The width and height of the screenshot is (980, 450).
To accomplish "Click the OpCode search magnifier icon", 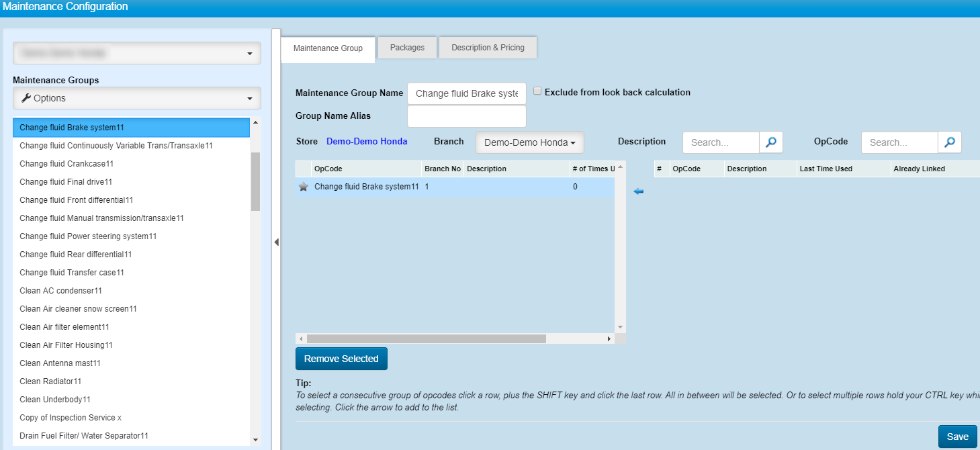I will tap(950, 142).
